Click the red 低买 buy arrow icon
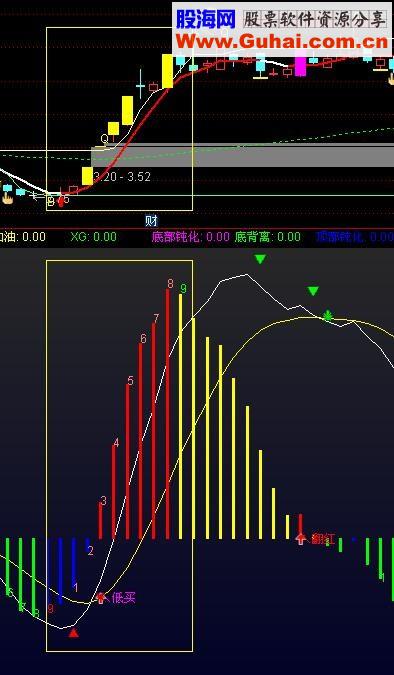Screen dimensions: 394x675 [x=101, y=598]
